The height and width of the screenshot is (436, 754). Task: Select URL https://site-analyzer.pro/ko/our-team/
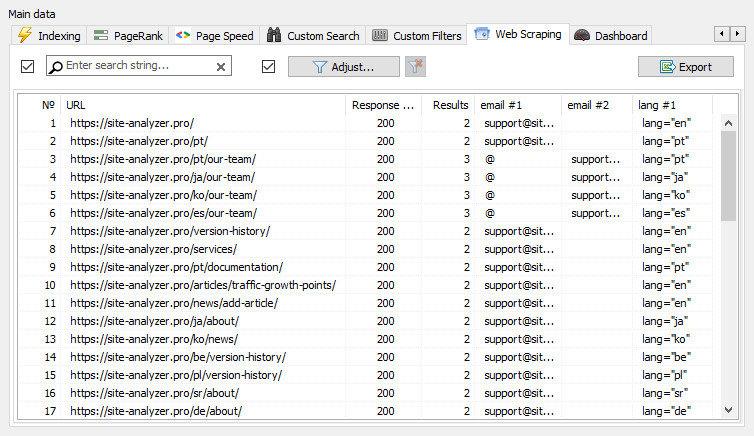(x=163, y=195)
